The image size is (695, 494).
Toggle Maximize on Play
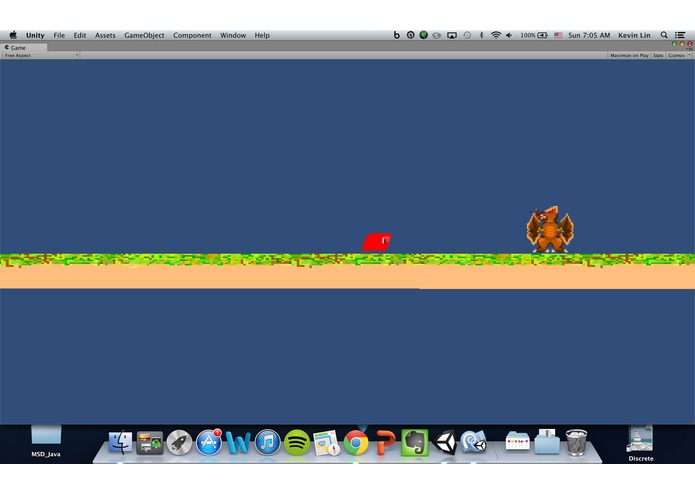coord(629,55)
